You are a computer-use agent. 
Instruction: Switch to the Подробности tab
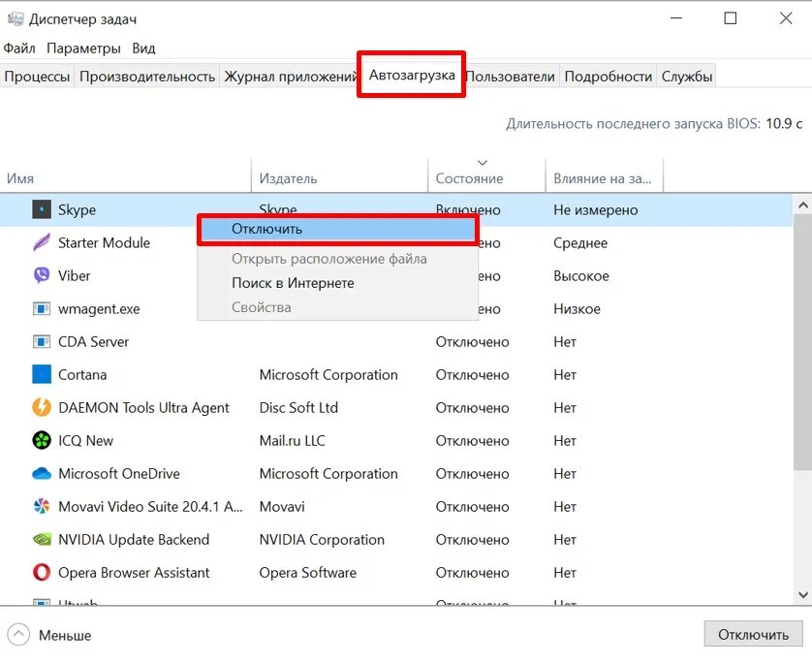608,77
